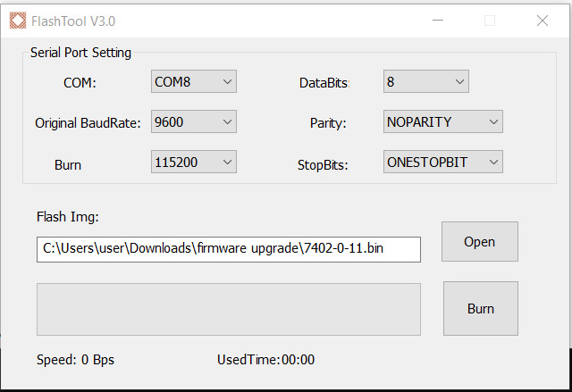Image resolution: width=572 pixels, height=392 pixels.
Task: Click the UsedTime:00:00 status text
Action: (x=265, y=360)
